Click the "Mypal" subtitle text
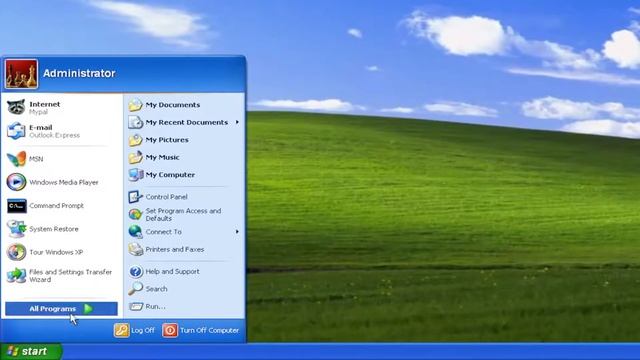640x360 pixels. 38,112
